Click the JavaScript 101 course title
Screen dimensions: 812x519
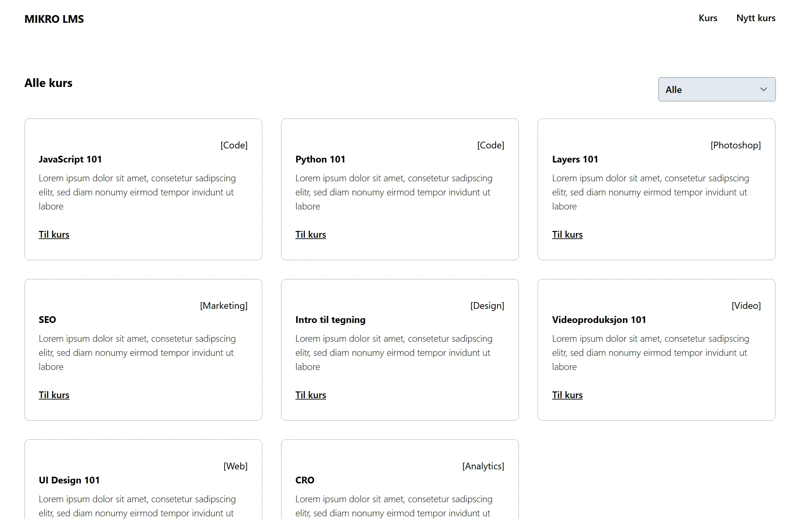[70, 159]
